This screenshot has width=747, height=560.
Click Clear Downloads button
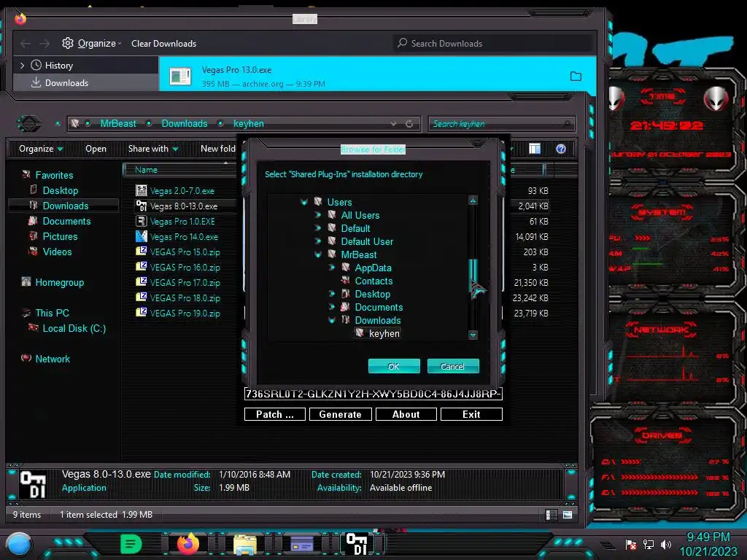tap(163, 43)
